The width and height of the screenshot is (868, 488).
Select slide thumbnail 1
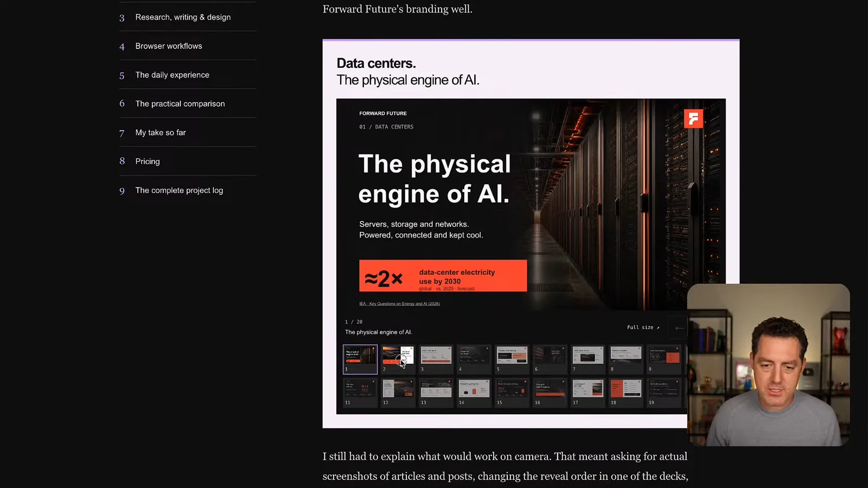point(360,359)
